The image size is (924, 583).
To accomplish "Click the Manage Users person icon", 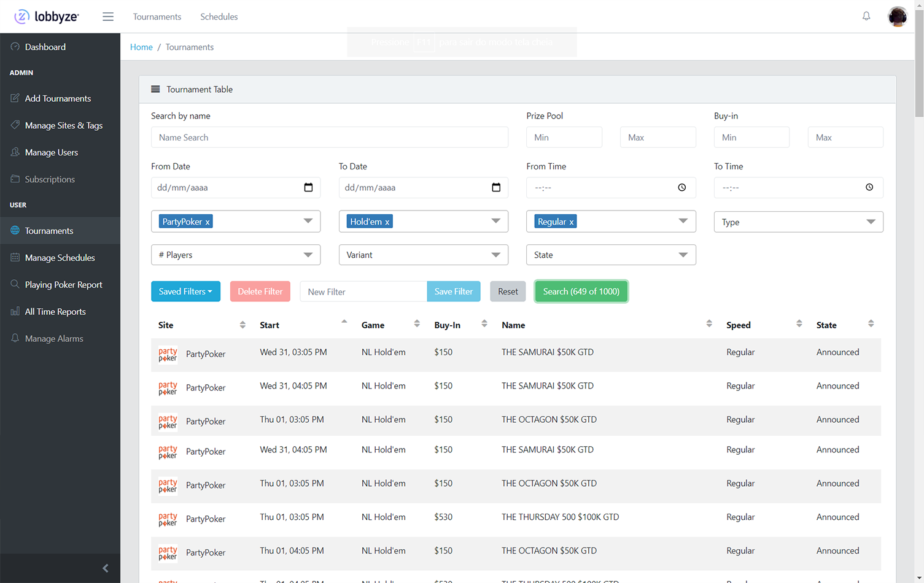I will tap(15, 152).
